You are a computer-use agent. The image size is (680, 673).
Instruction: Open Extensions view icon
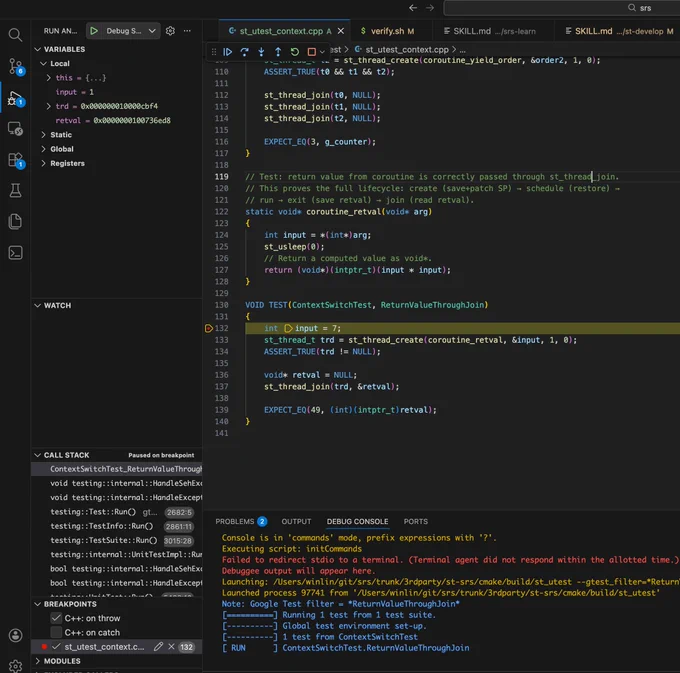(x=16, y=160)
